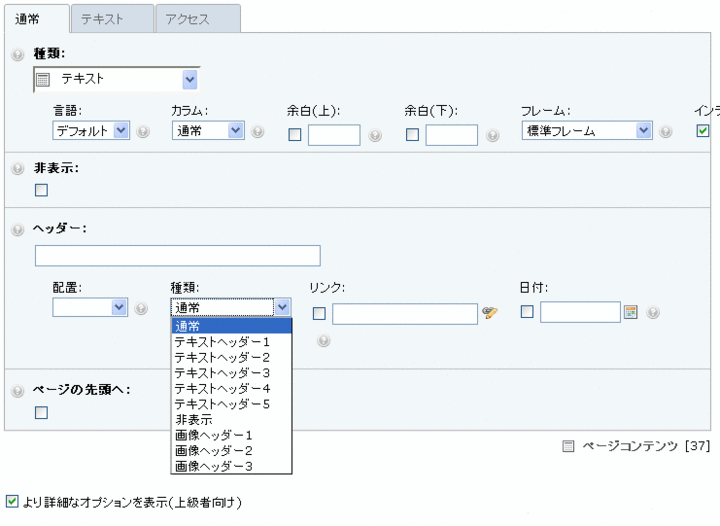This screenshot has width=720, height=526.
Task: Expand the ヘッダー 配置 dropdown
Action: point(91,307)
